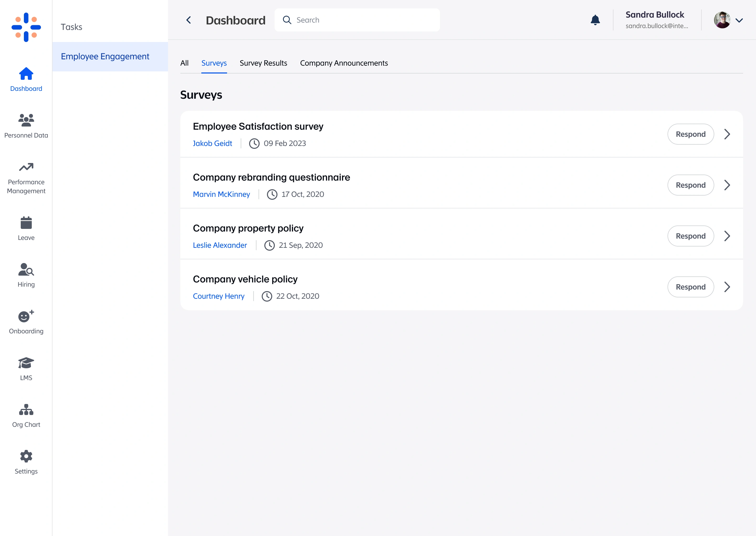Expand Company vehicle policy chevron

coord(727,287)
